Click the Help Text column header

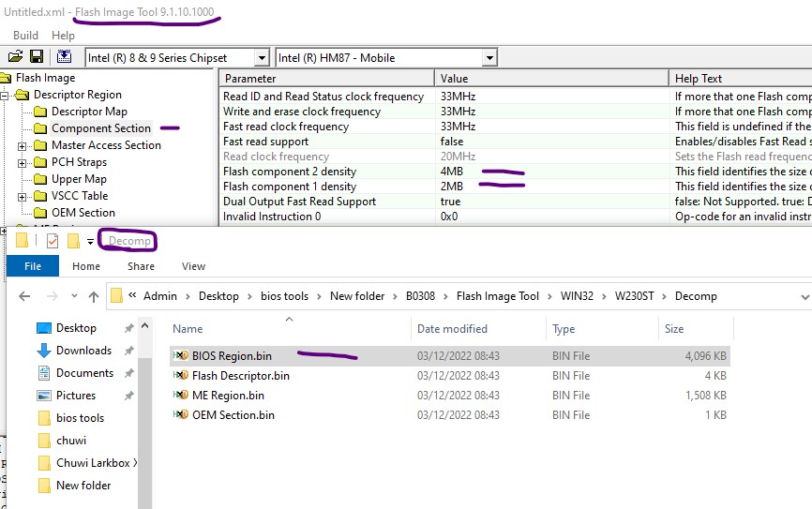point(741,78)
